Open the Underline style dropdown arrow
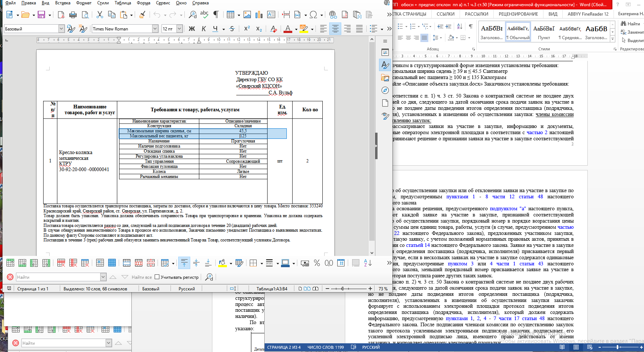 [x=224, y=29]
